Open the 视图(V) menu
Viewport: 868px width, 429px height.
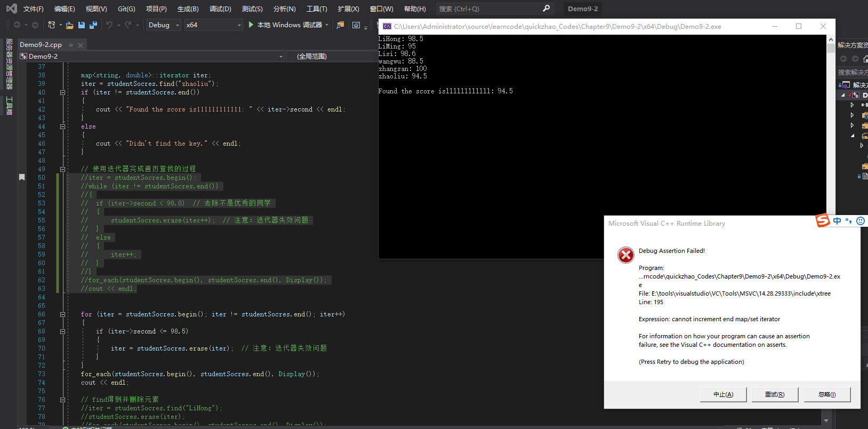pos(97,9)
